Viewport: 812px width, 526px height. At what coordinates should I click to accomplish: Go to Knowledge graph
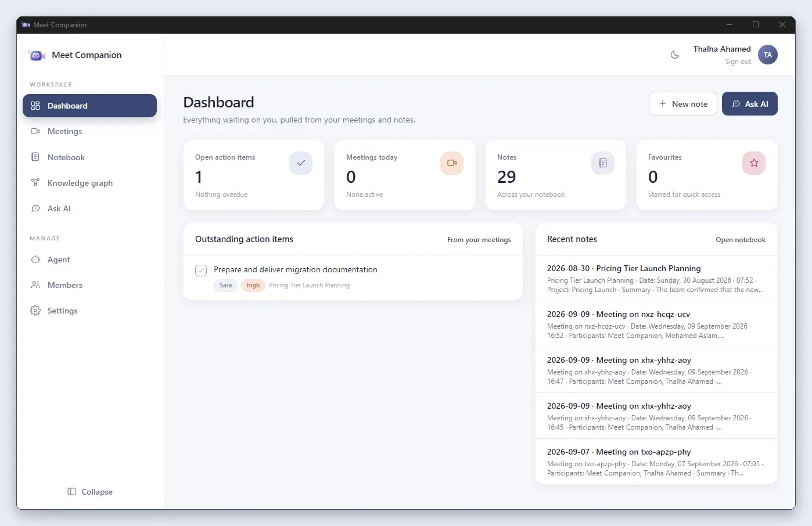pos(89,182)
